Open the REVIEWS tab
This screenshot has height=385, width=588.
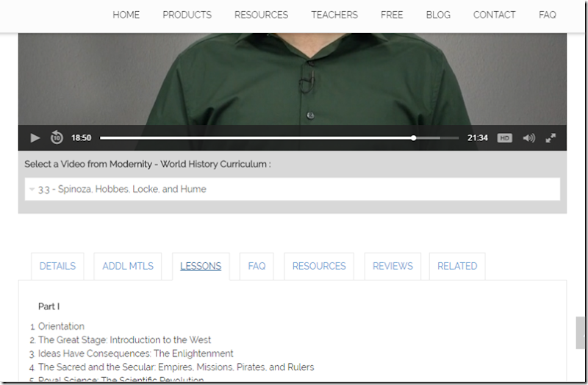[x=392, y=266]
